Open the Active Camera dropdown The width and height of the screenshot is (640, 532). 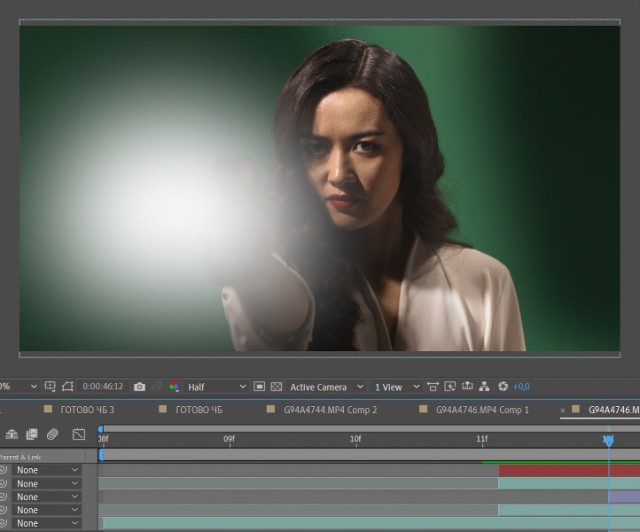point(327,387)
